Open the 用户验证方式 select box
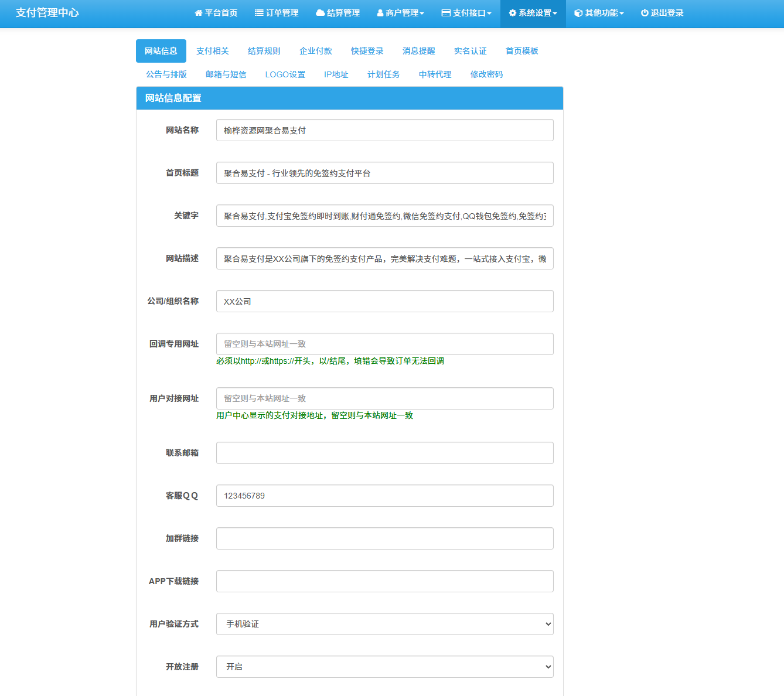Viewport: 784px width, 696px height. (x=385, y=624)
